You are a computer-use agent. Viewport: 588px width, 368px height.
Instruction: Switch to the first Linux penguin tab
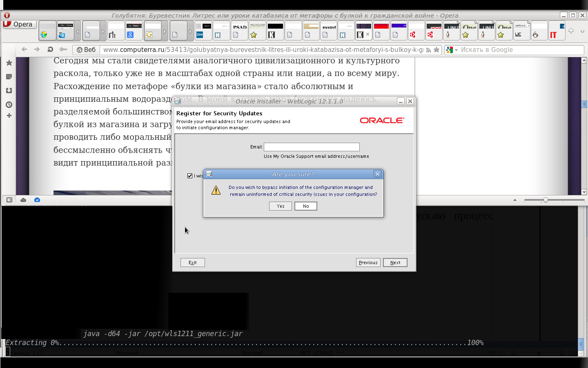click(x=452, y=31)
